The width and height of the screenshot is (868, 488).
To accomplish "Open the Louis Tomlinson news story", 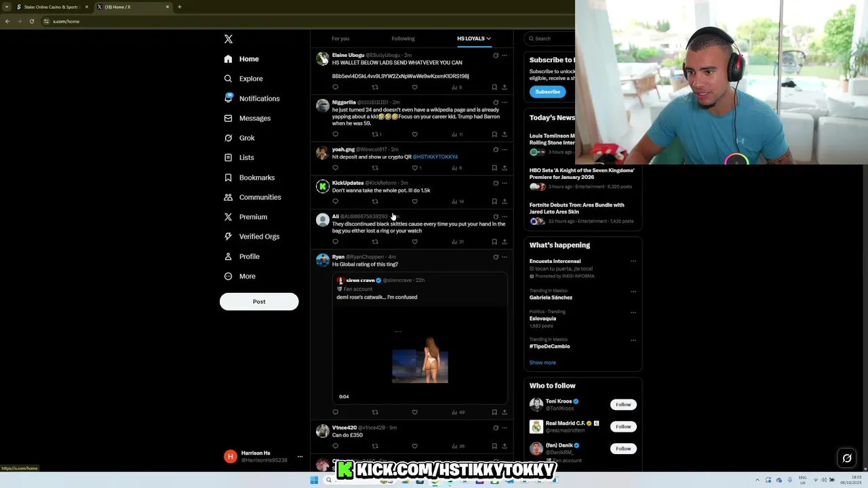I will [552, 144].
